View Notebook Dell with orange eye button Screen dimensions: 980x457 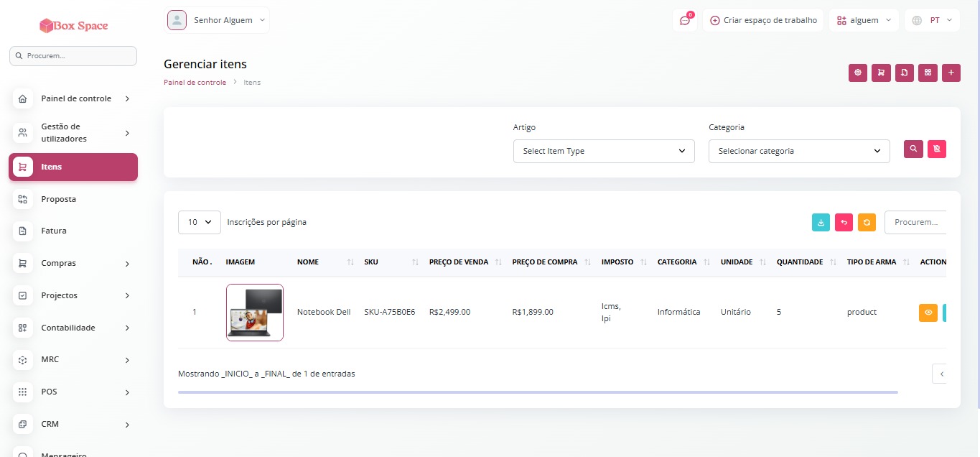(x=928, y=313)
